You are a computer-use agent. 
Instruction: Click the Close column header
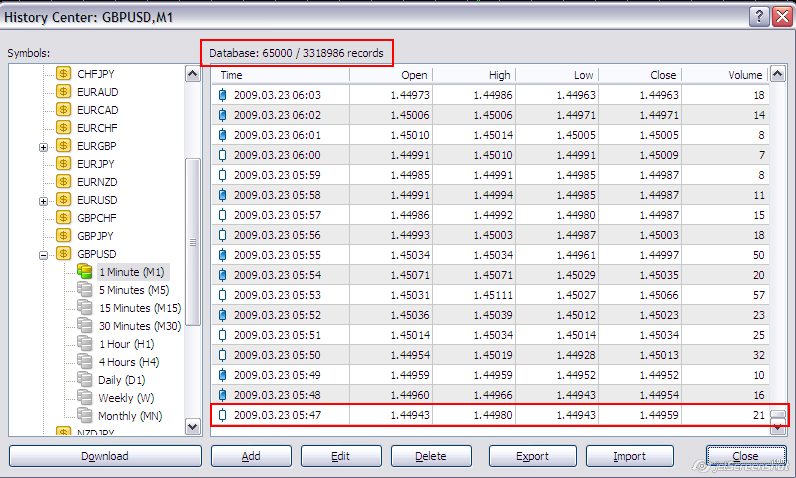point(640,75)
